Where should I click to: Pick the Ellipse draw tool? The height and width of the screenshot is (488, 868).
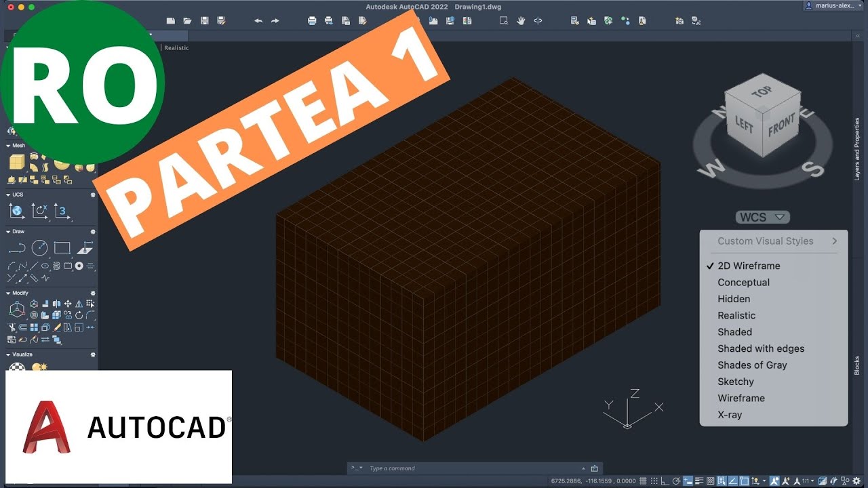[45, 265]
